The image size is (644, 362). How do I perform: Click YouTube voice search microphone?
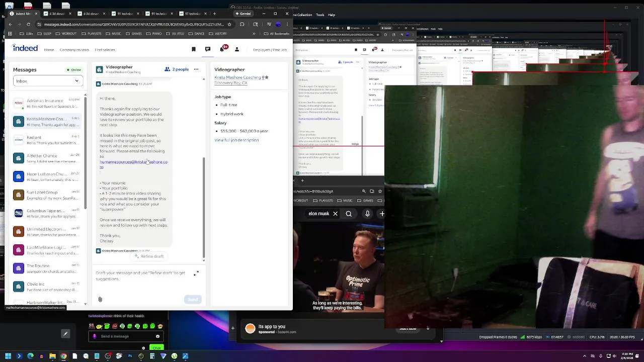[368, 214]
